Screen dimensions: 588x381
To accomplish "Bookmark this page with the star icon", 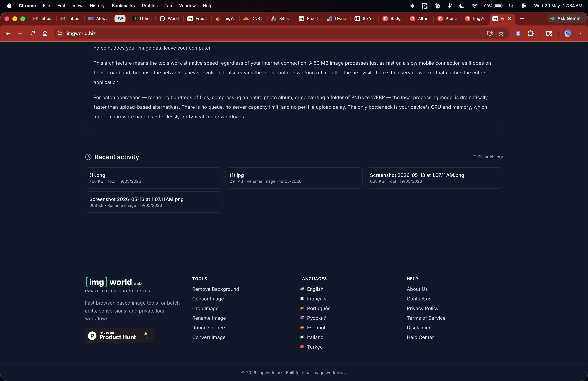I will click(x=501, y=33).
